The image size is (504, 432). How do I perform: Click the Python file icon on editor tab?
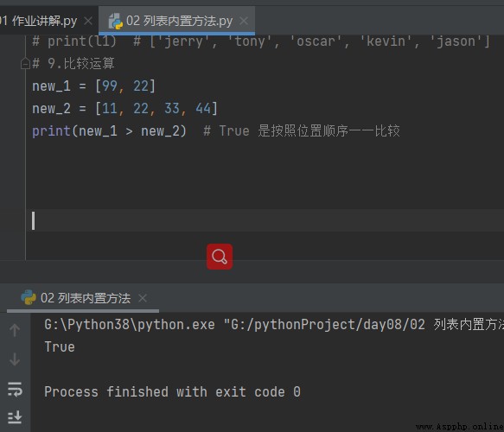115,22
